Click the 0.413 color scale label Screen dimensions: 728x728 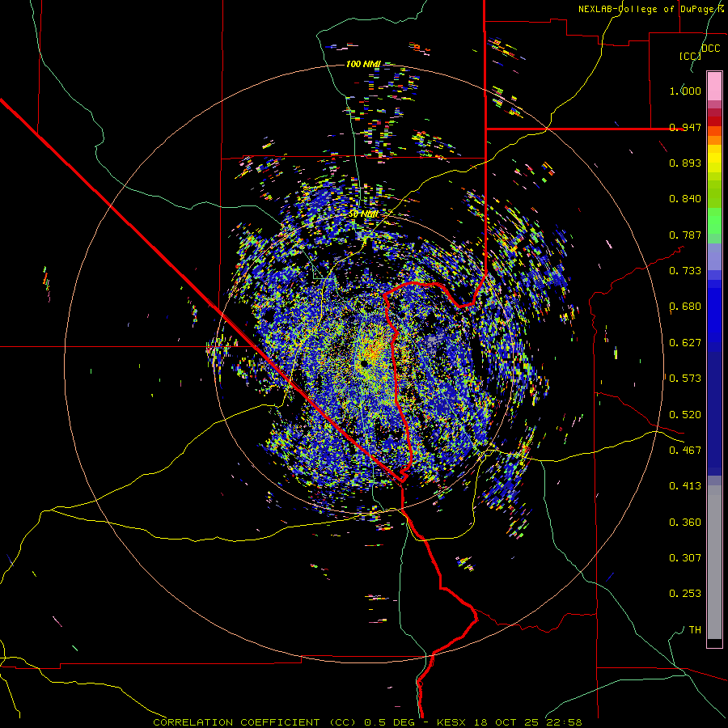coord(685,486)
